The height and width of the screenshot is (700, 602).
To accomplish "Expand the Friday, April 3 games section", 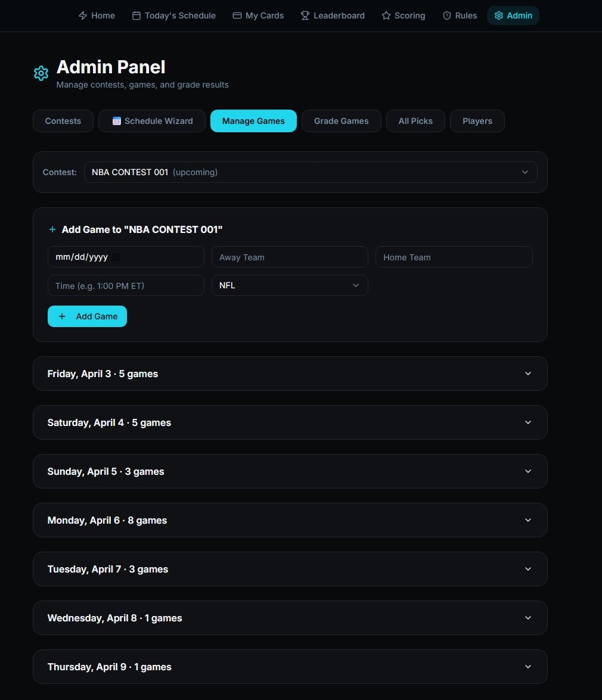I will 290,374.
